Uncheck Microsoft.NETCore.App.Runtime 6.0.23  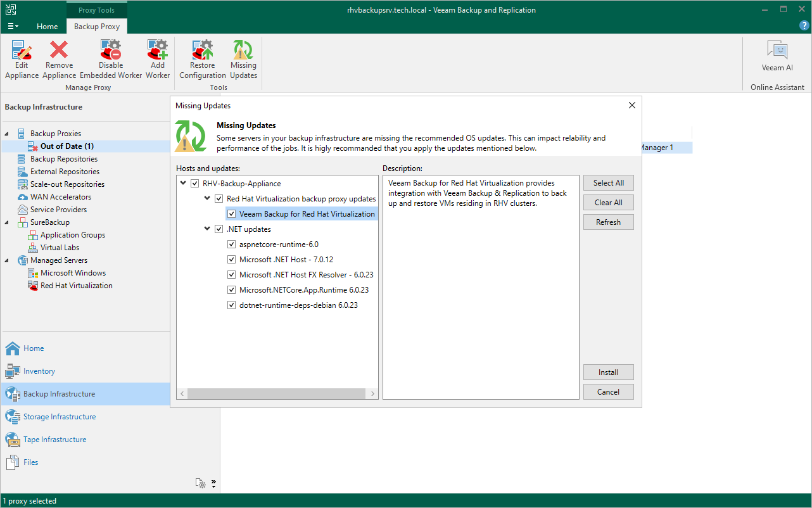(x=232, y=290)
